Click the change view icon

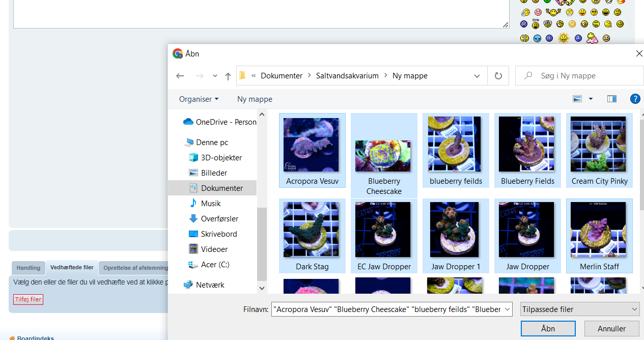coord(577,99)
